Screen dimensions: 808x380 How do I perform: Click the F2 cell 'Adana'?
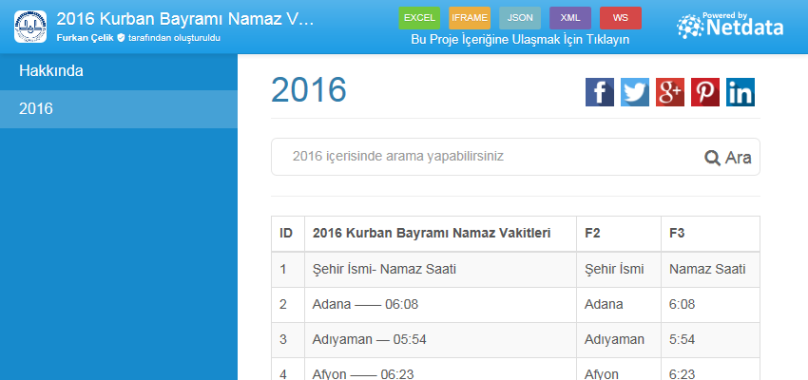619,305
